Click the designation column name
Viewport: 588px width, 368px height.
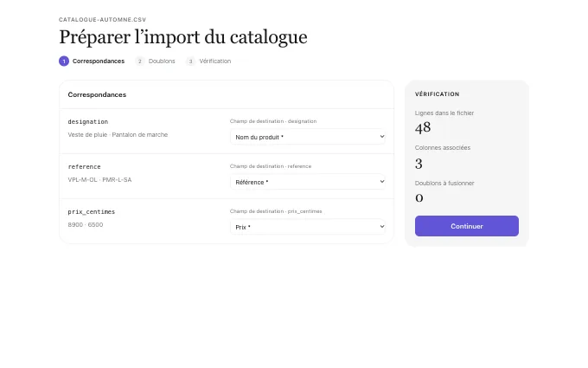click(x=87, y=122)
